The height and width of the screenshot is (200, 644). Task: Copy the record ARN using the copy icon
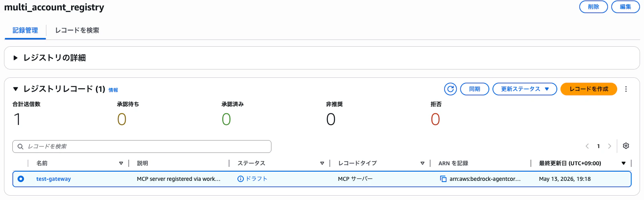443,179
